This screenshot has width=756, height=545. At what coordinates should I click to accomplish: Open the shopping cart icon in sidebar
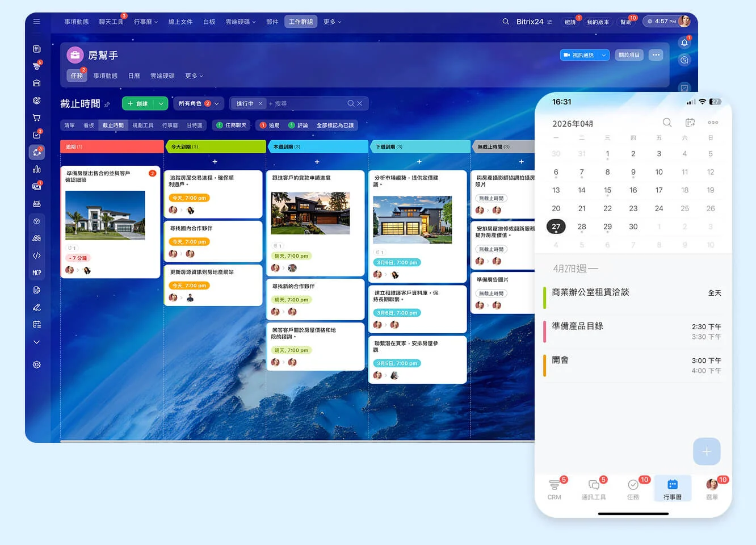click(37, 118)
